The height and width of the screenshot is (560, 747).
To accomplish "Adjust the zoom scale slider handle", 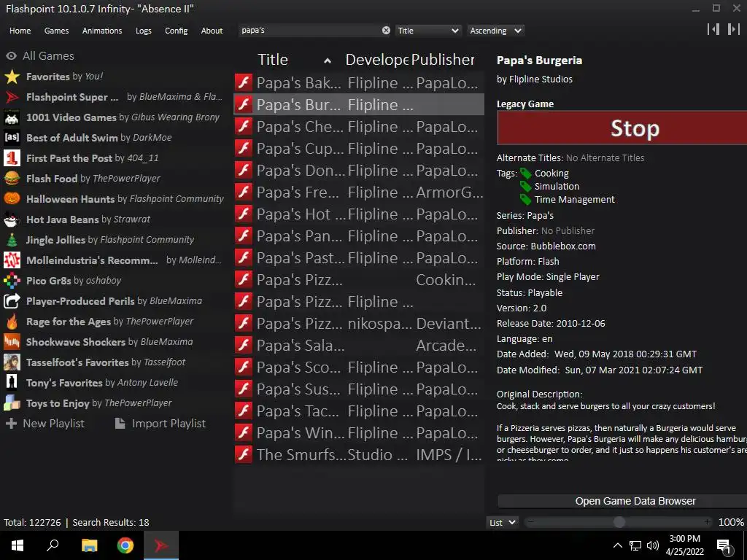I will coord(619,522).
